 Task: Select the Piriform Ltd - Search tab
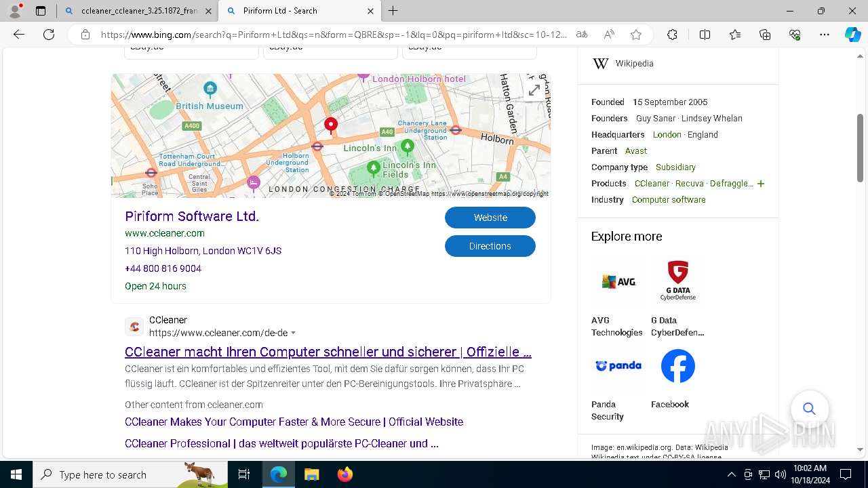coord(300,11)
